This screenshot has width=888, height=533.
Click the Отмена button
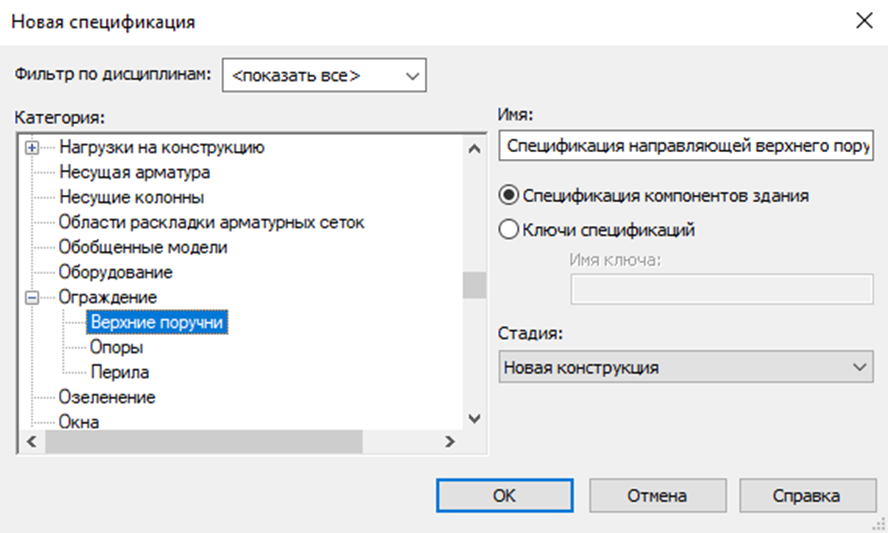point(658,496)
